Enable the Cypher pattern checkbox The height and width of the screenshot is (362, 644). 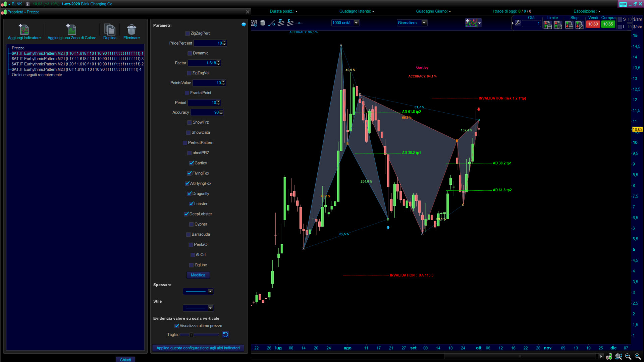pos(192,224)
